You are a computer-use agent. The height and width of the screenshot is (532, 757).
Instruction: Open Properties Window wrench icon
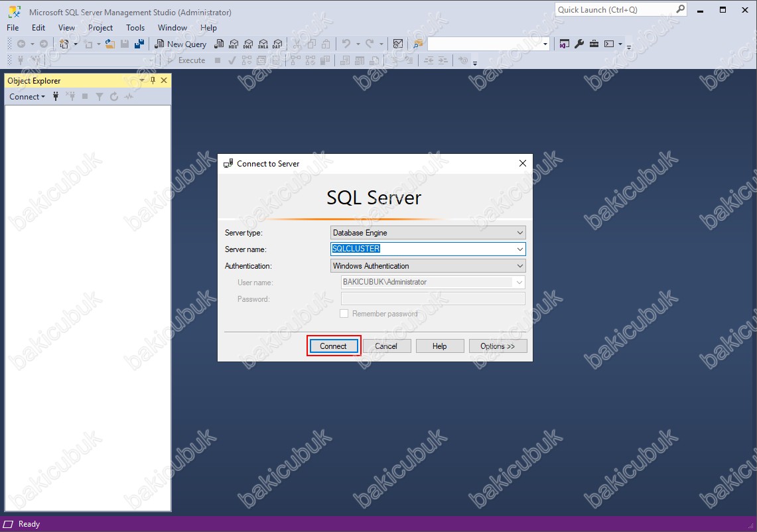579,44
